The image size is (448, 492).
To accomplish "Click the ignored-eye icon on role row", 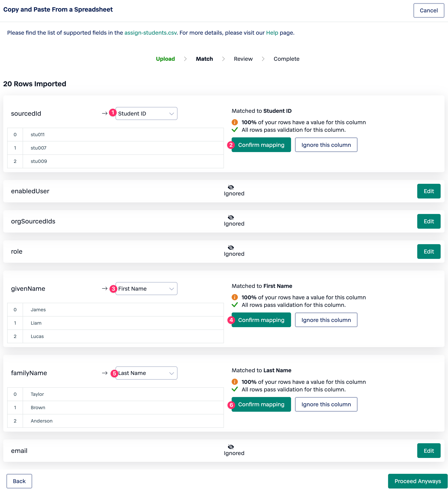I will [231, 248].
